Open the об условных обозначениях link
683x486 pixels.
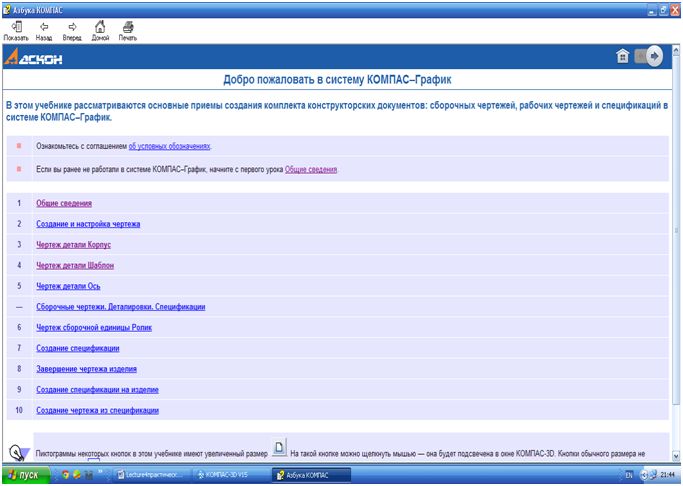pos(169,146)
